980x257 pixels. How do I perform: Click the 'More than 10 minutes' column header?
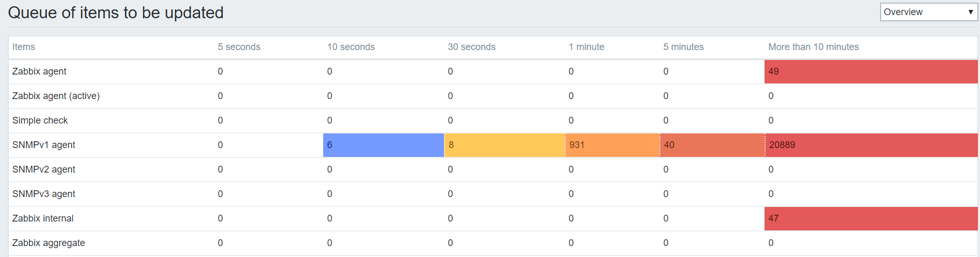(813, 47)
